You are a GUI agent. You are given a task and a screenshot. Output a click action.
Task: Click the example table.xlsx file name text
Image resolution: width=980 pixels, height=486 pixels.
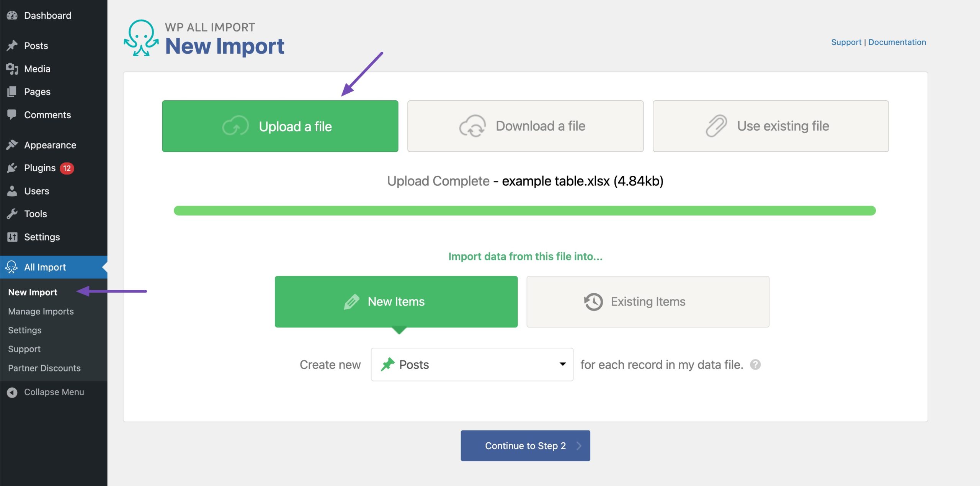point(555,181)
